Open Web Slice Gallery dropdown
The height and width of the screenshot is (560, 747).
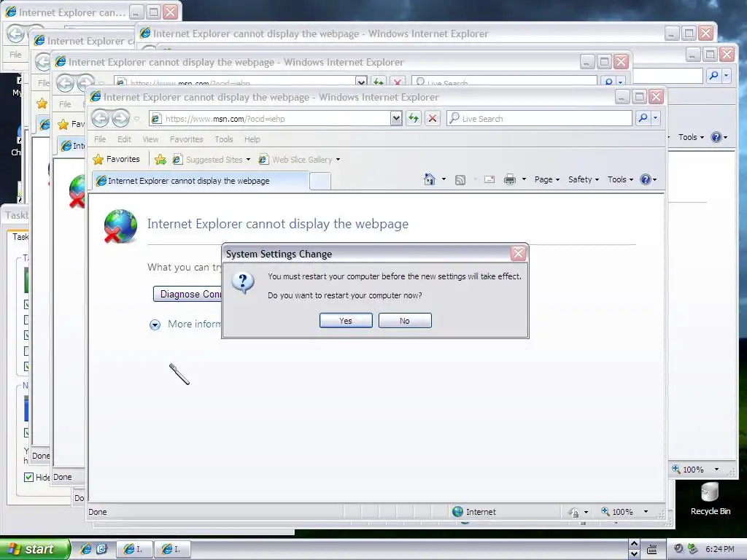[x=299, y=160]
